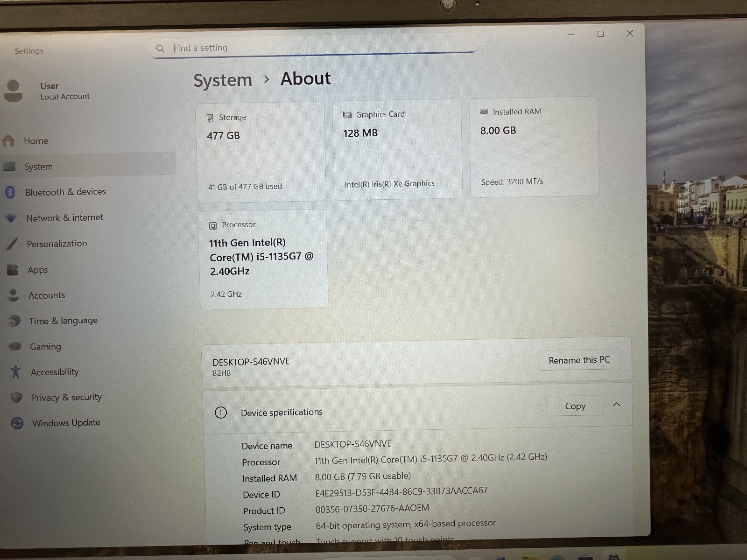The width and height of the screenshot is (747, 560).
Task: Minimize the Settings window
Action: click(x=571, y=34)
